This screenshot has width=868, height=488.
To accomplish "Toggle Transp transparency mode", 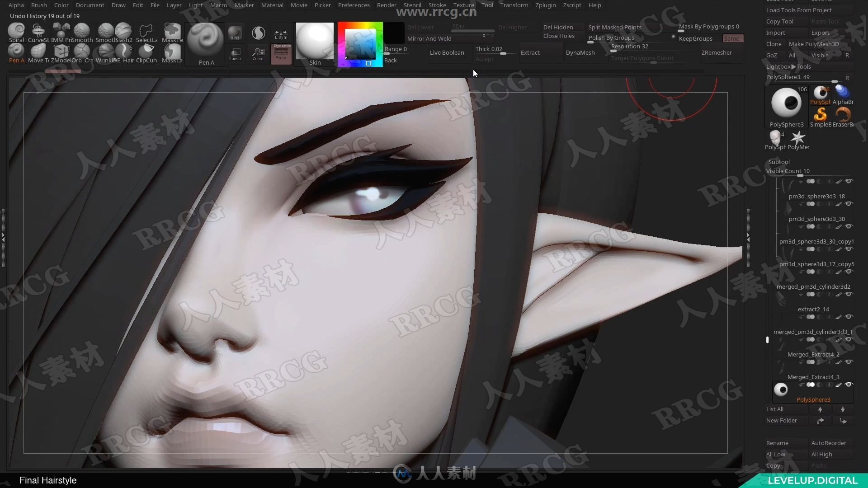I will (x=235, y=54).
